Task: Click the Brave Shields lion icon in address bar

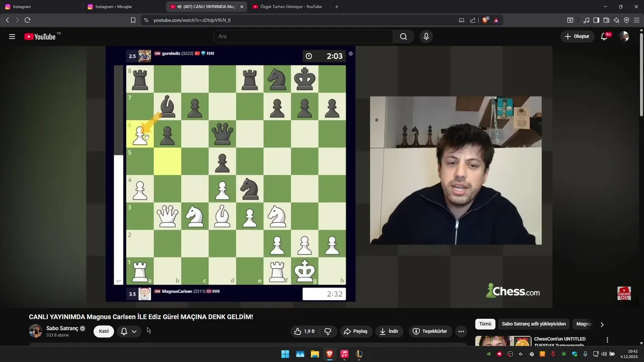Action: [x=486, y=20]
